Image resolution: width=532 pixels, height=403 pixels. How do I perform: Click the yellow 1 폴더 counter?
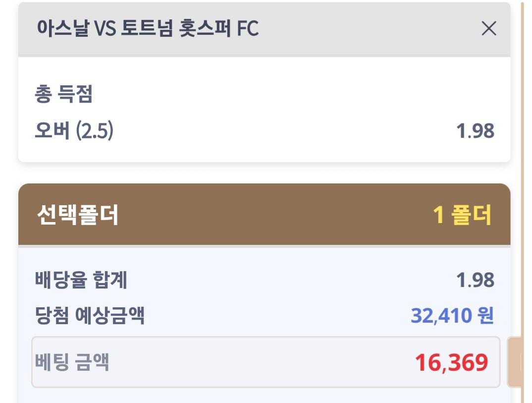(x=462, y=215)
